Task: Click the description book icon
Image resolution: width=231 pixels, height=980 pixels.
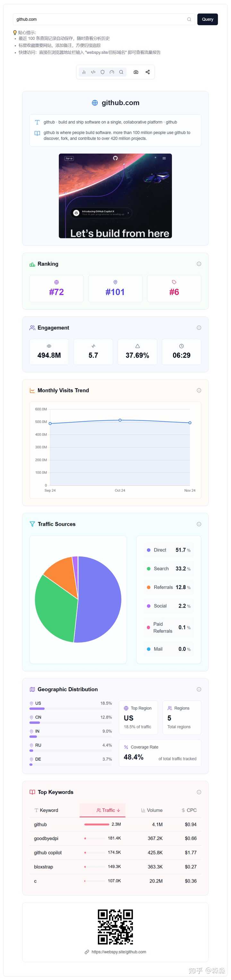Action: pyautogui.click(x=37, y=134)
